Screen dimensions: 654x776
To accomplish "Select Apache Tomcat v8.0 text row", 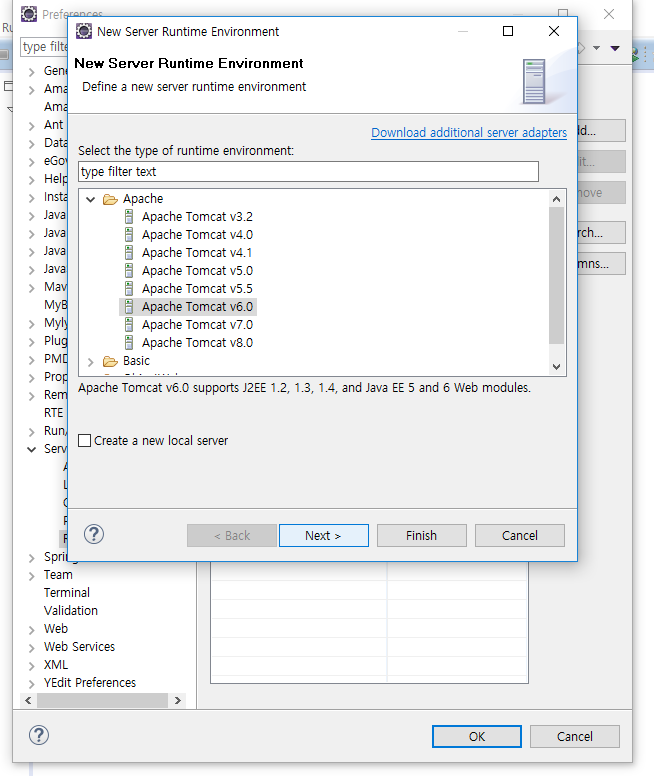I will pos(197,342).
